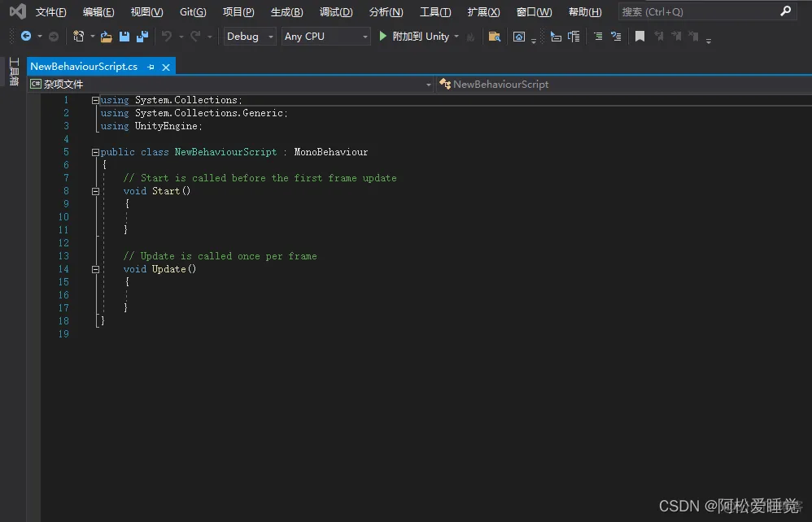Open the 编辑(E) menu

[98, 11]
